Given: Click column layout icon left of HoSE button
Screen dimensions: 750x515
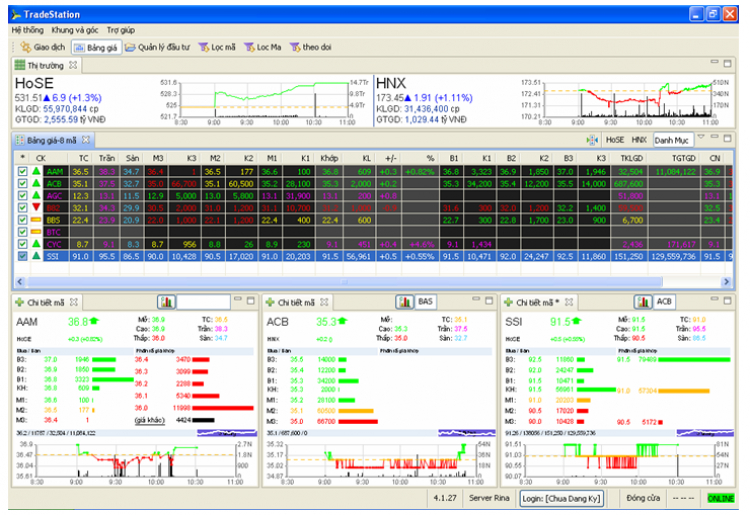Looking at the screenshot, I should click(592, 140).
